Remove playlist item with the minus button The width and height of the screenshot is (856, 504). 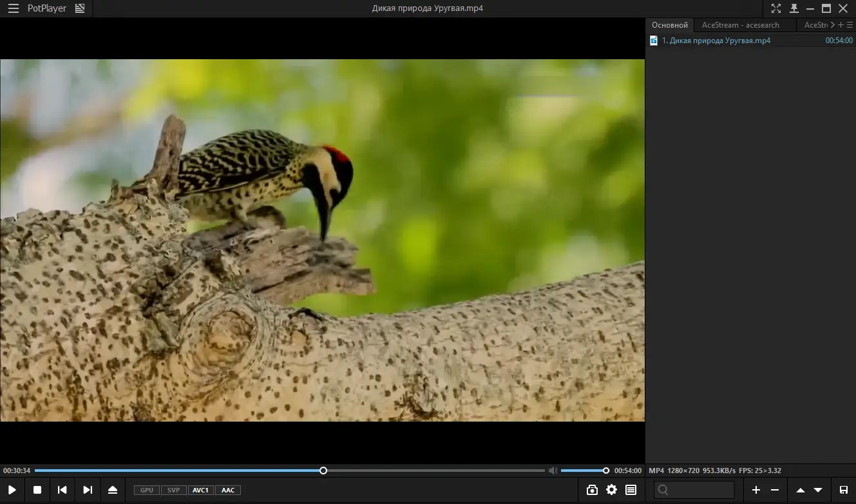click(775, 490)
